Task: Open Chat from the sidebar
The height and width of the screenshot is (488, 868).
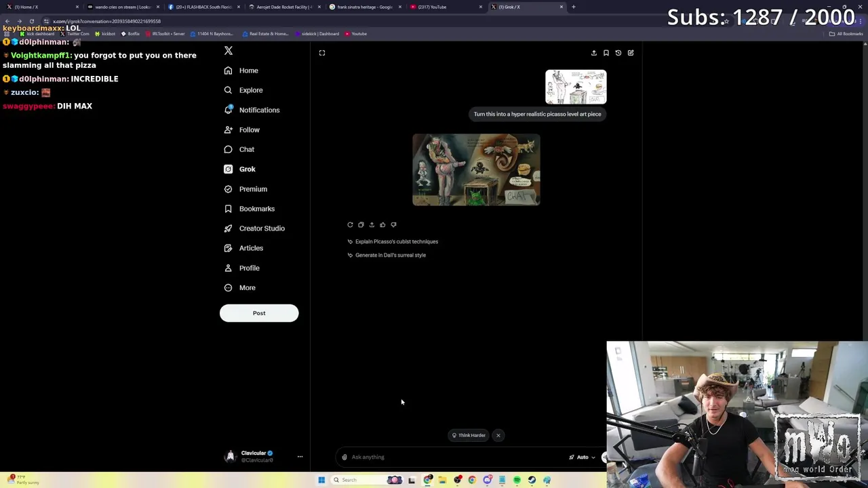Action: tap(239, 149)
